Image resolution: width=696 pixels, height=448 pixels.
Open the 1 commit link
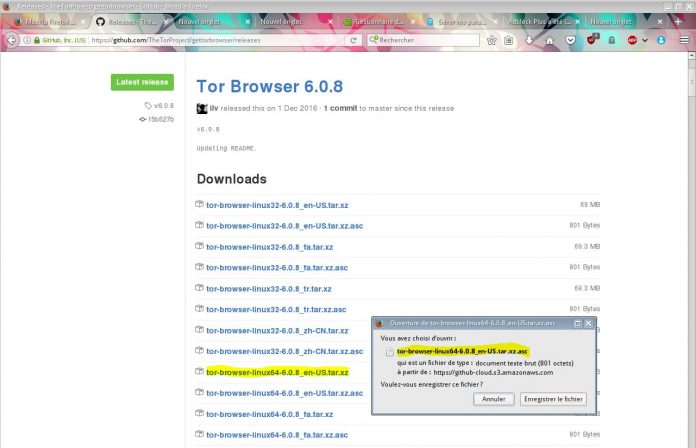click(x=340, y=108)
